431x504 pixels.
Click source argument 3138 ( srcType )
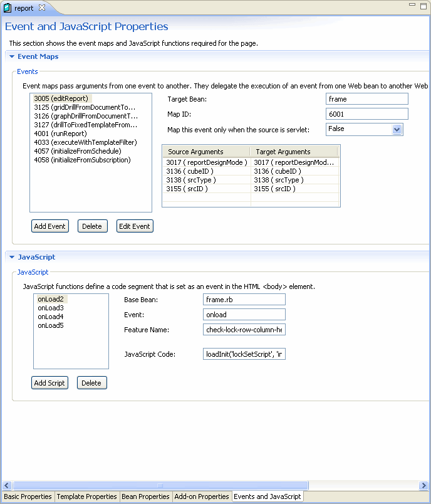207,180
